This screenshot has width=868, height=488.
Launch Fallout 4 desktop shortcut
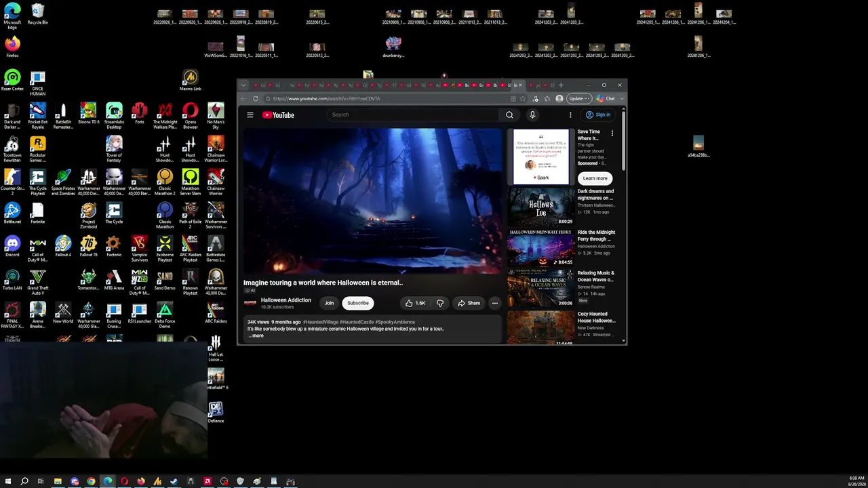[63, 246]
